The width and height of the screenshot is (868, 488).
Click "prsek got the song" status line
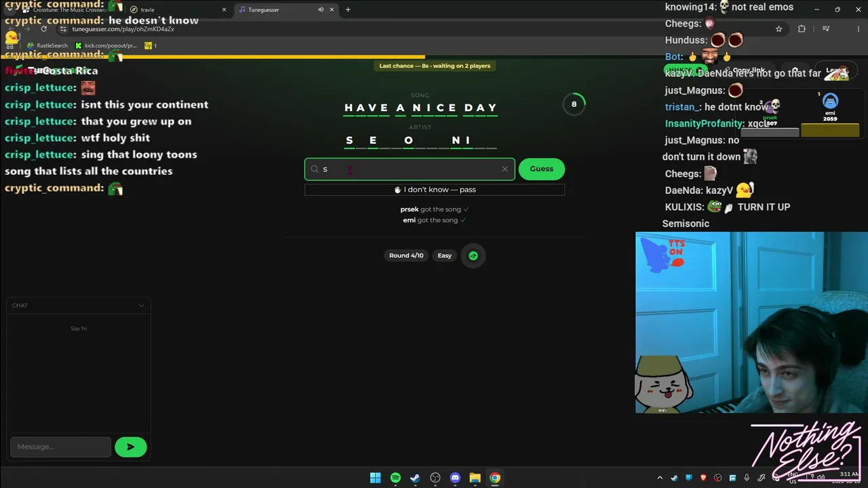pos(434,209)
